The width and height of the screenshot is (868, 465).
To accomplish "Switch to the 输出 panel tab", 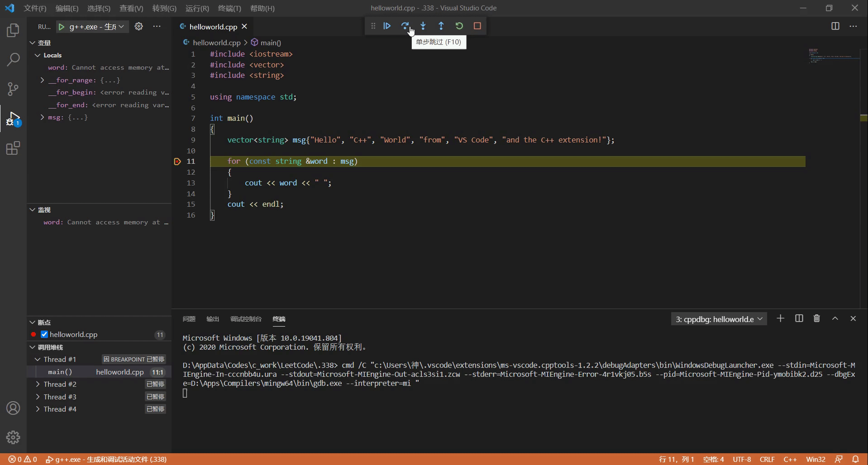I will pyautogui.click(x=213, y=319).
